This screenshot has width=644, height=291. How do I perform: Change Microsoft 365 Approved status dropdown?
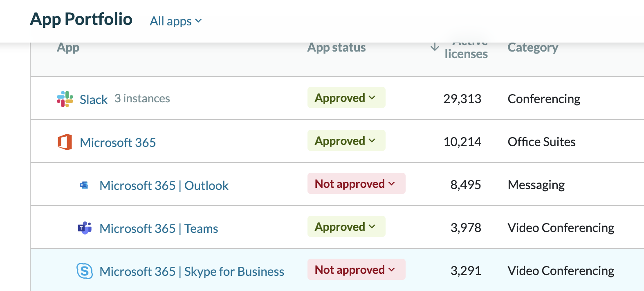[346, 141]
